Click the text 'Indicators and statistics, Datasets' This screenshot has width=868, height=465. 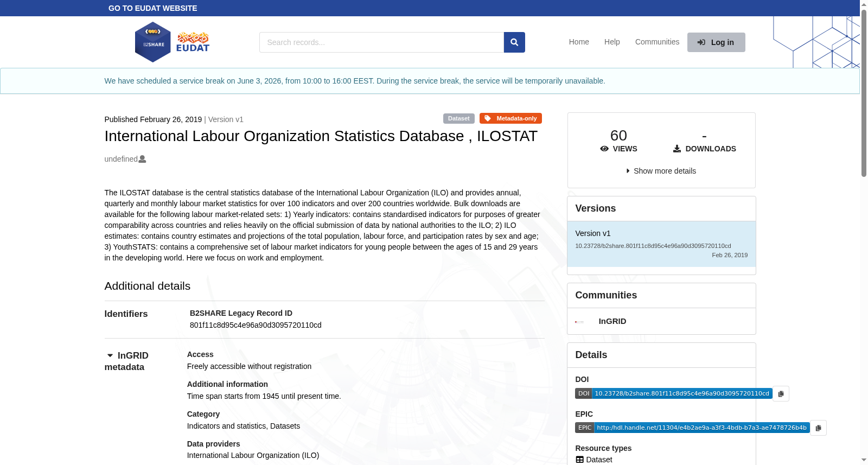pyautogui.click(x=244, y=426)
